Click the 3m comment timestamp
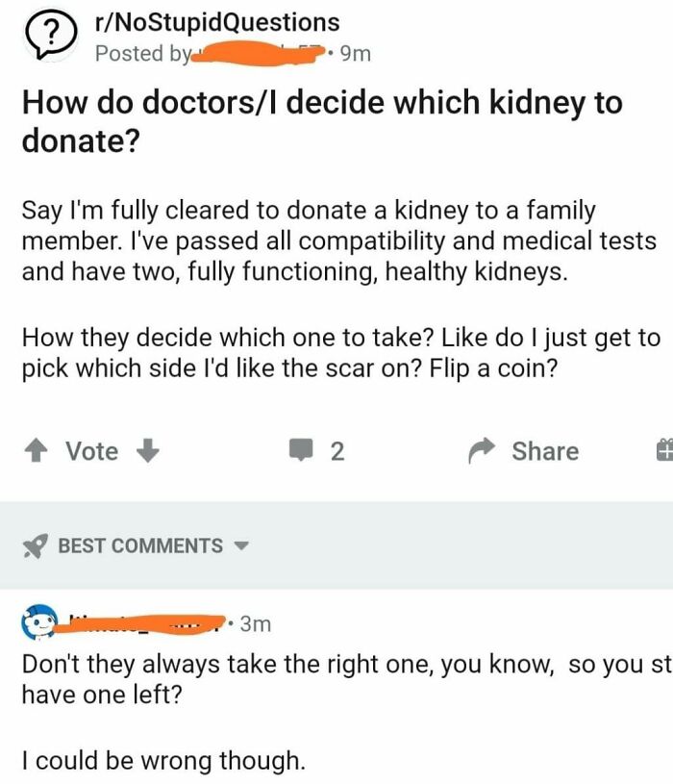 (255, 625)
